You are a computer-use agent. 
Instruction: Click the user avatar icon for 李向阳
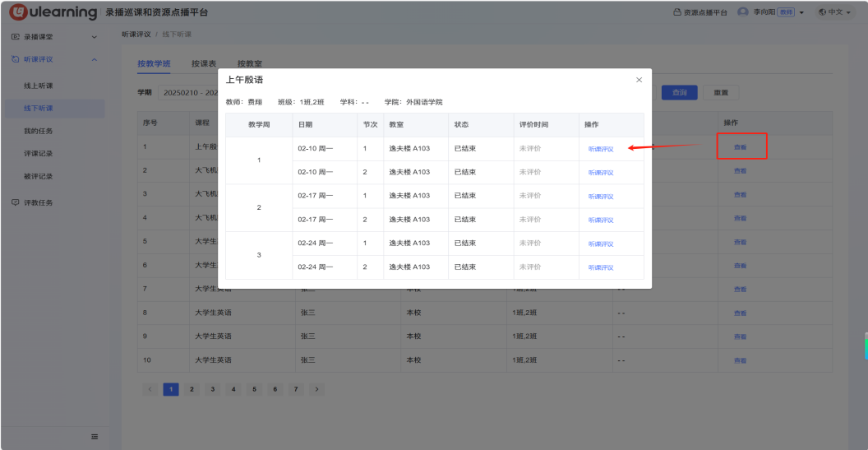(743, 12)
